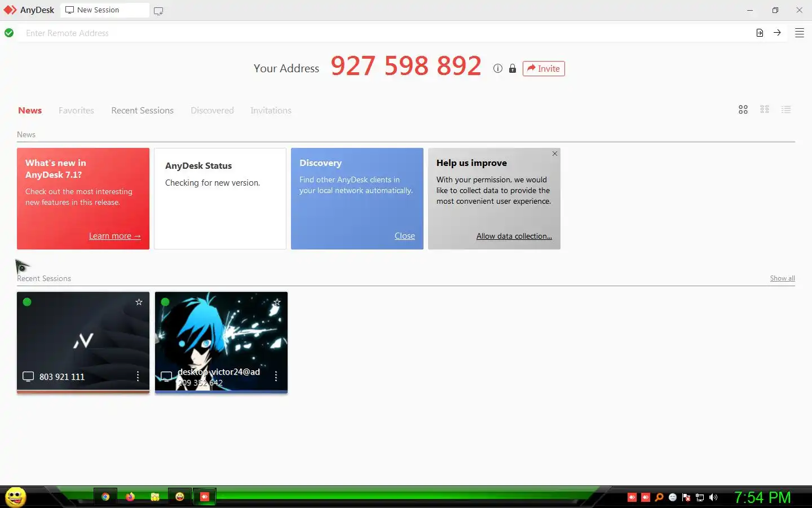Open the smiley app in taskbar
Screen dimensions: 812x508
[180, 497]
